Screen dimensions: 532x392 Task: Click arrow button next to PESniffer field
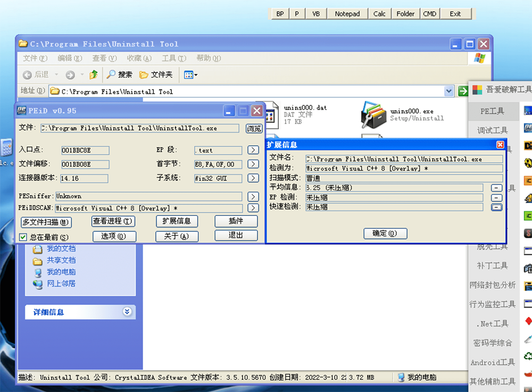point(253,196)
